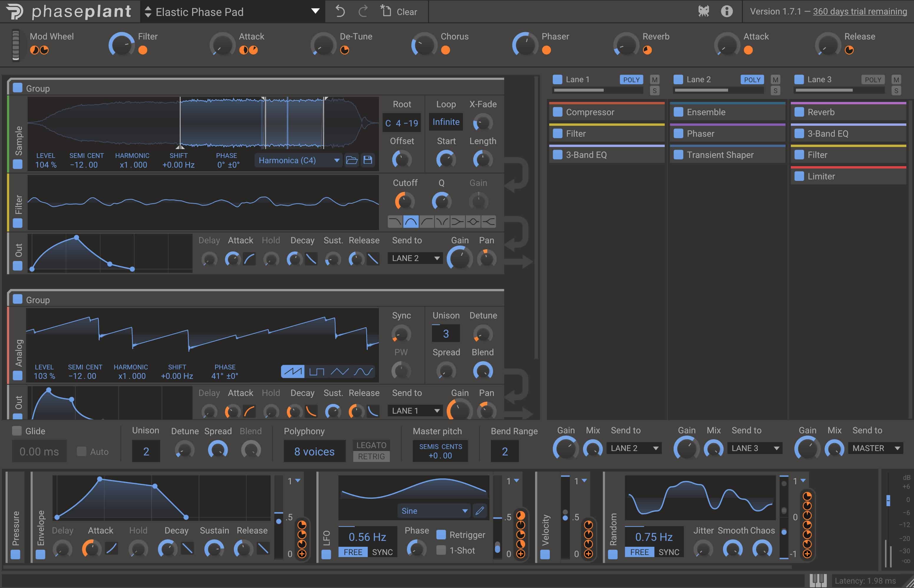Click preset up/down arrows icon
The height and width of the screenshot is (588, 914).
(148, 12)
